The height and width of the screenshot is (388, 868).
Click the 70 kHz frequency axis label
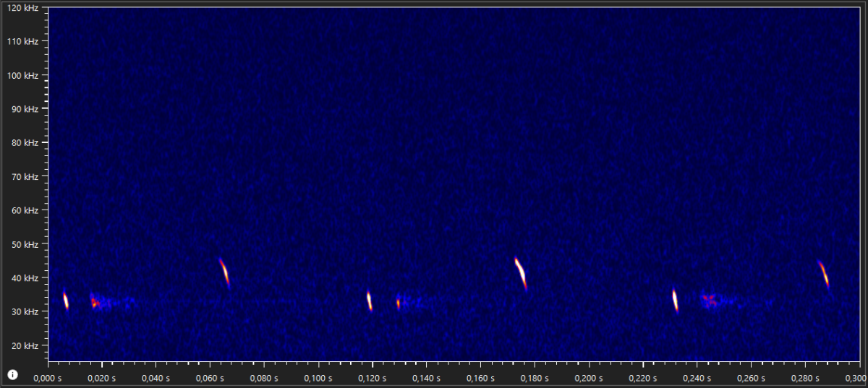coord(26,176)
